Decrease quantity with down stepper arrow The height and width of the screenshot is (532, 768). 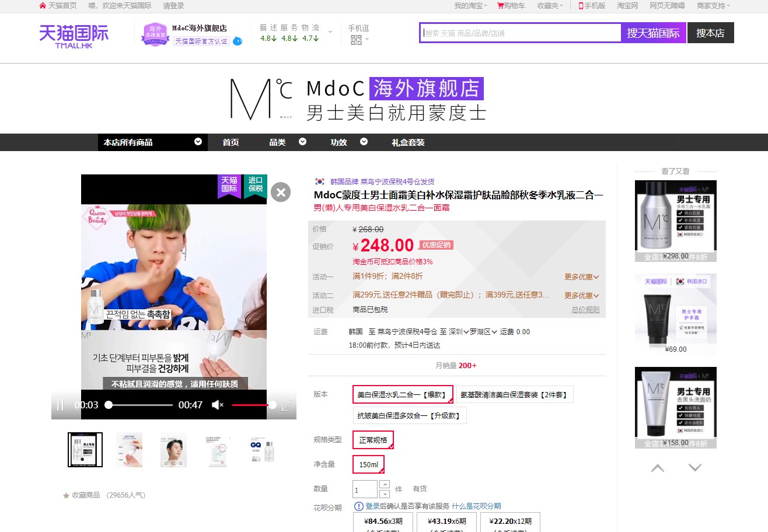(385, 494)
